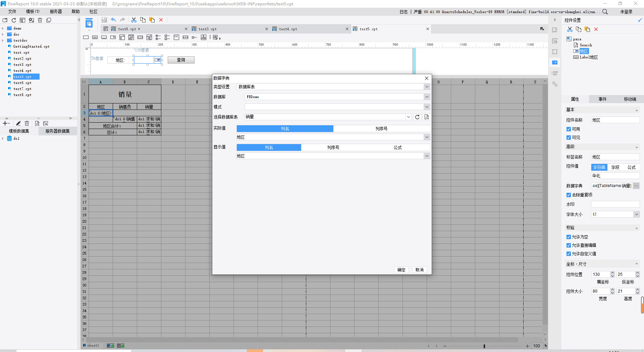The width and height of the screenshot is (644, 352).
Task: Open the 帮助 menu
Action: [x=76, y=11]
